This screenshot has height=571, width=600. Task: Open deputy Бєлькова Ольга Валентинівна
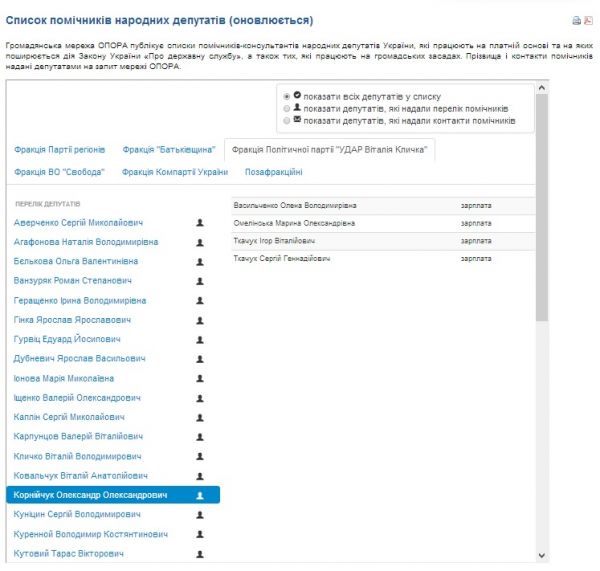pyautogui.click(x=76, y=261)
